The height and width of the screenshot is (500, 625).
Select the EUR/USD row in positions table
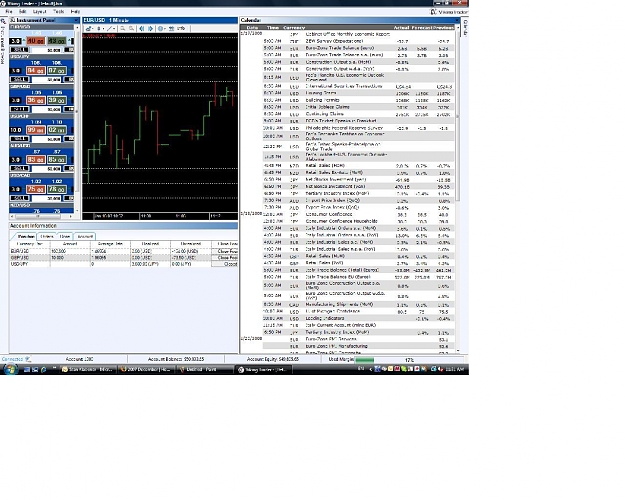pos(124,251)
